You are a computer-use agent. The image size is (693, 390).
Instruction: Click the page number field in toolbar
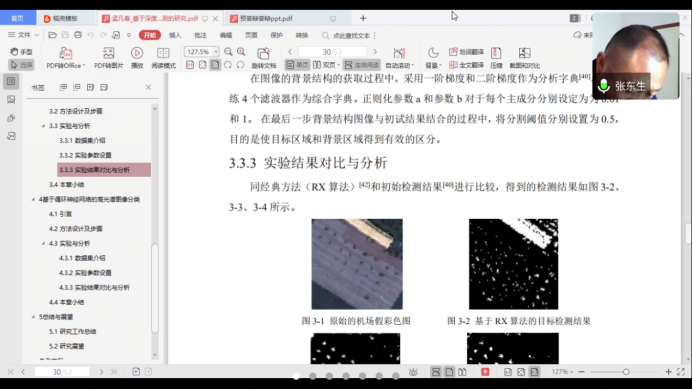point(332,52)
